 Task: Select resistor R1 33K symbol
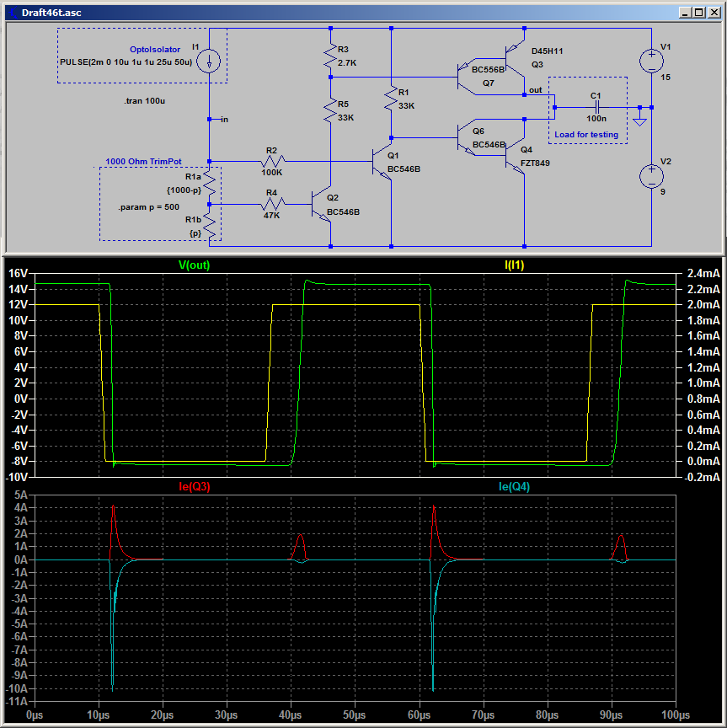[x=391, y=99]
